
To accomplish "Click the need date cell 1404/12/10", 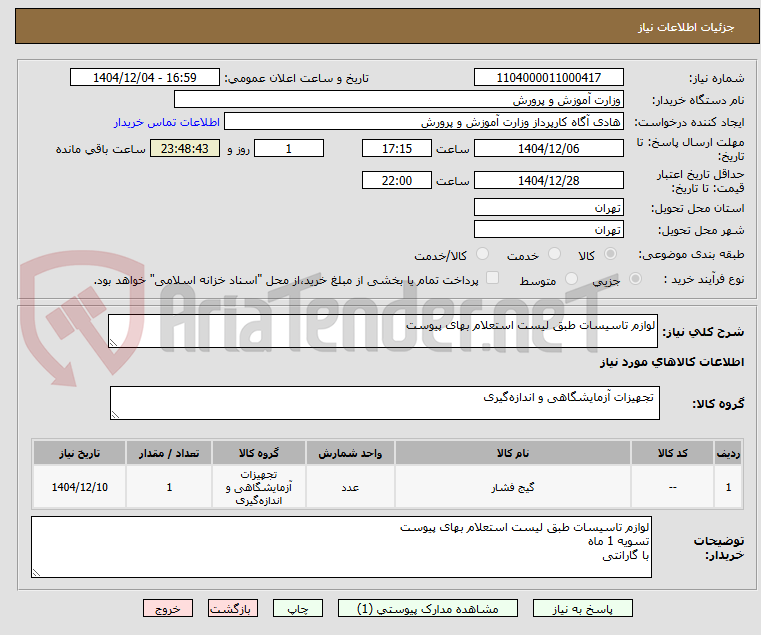I will [x=80, y=487].
